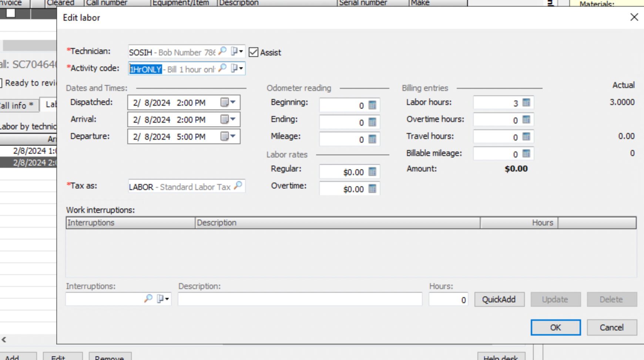Click the Edit button in background window

click(x=63, y=357)
